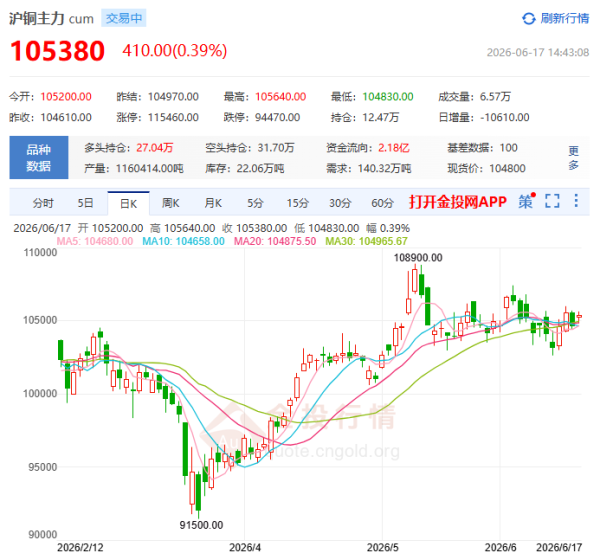This screenshot has height=553, width=600.
Task: Switch to the 15分 chart tab
Action: 298,203
